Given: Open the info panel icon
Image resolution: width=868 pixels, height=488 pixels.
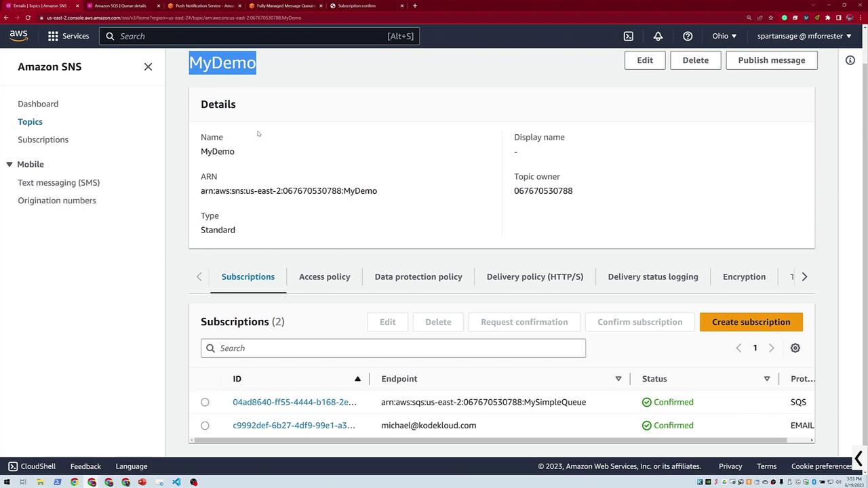Looking at the screenshot, I should pyautogui.click(x=850, y=60).
